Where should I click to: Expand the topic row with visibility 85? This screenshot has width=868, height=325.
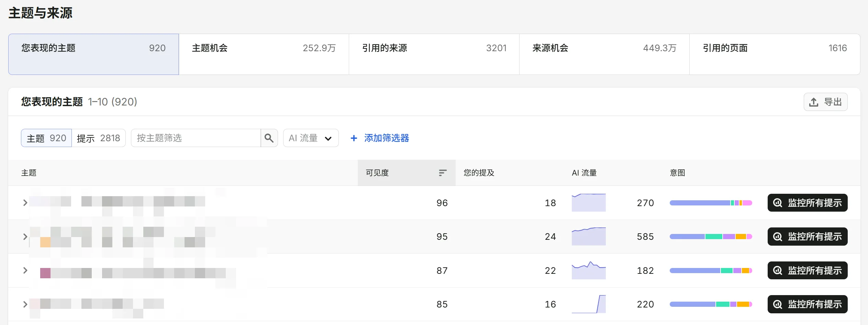tap(25, 304)
